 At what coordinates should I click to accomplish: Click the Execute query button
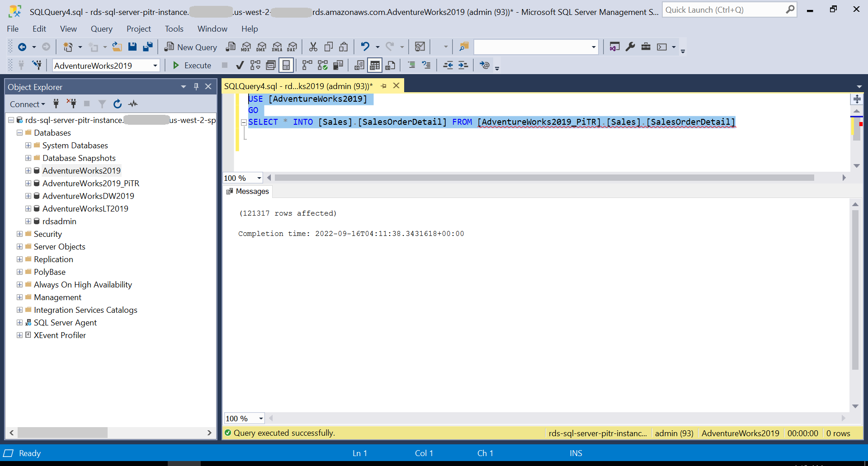(192, 66)
